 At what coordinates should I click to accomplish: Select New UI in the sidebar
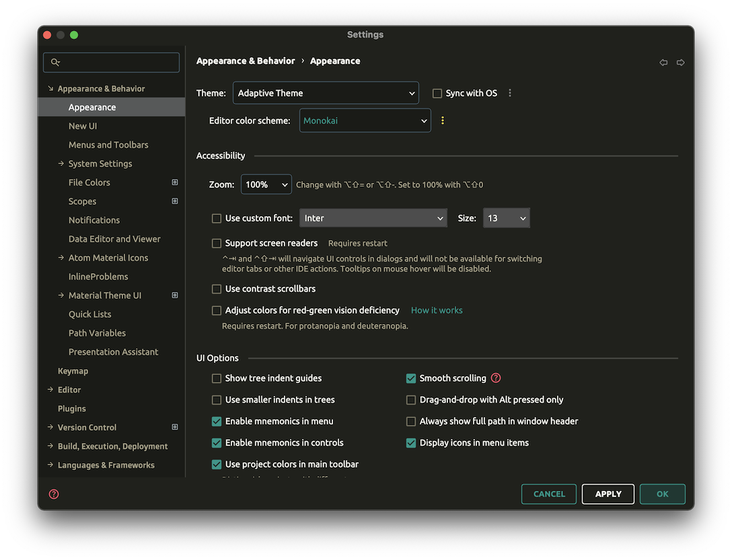[83, 126]
